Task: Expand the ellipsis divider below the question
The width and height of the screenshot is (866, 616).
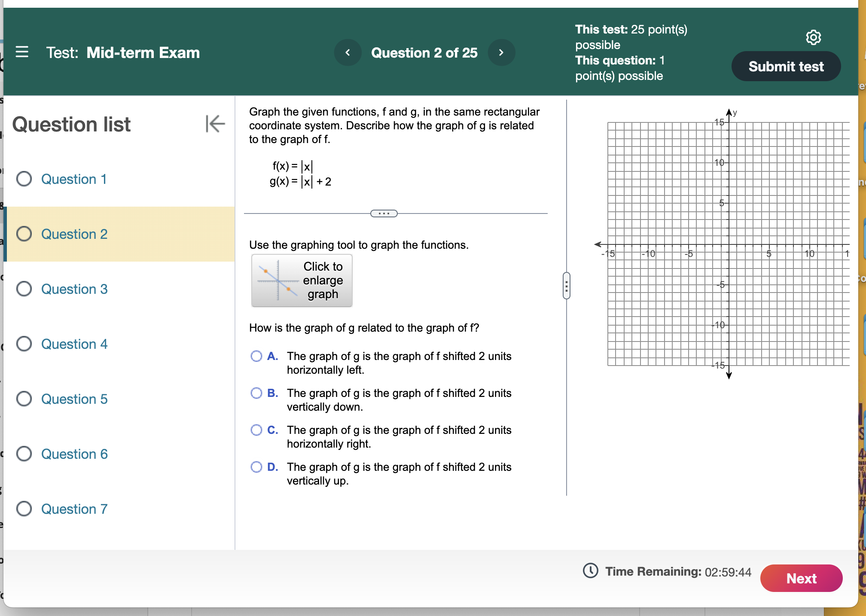Action: pyautogui.click(x=384, y=213)
